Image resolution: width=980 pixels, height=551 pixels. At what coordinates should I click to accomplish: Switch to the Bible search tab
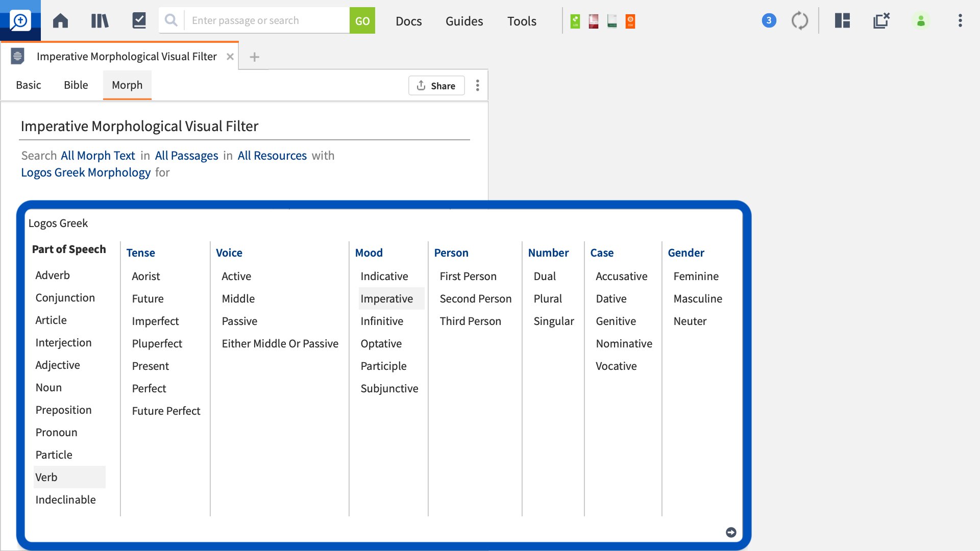(x=76, y=85)
